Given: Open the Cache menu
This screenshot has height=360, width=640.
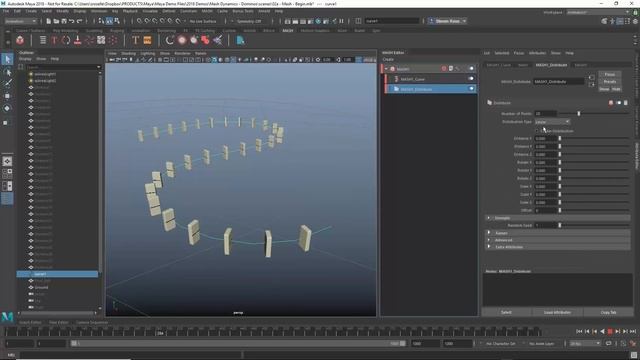Looking at the screenshot, I should tap(222, 11).
